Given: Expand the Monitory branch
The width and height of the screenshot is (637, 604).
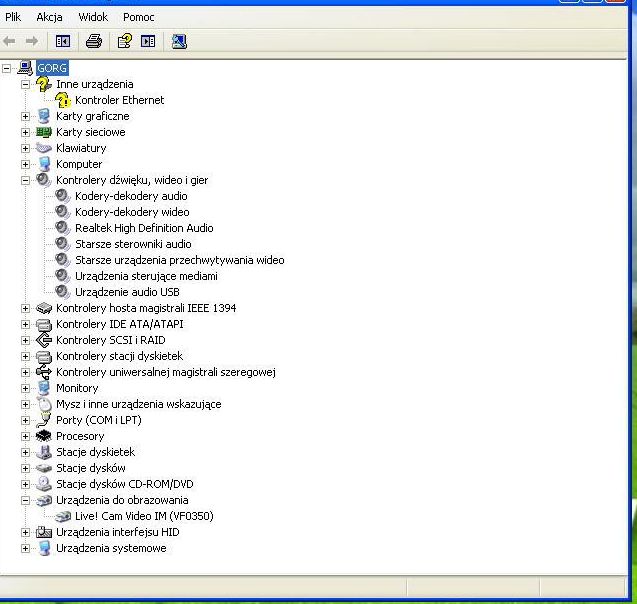Looking at the screenshot, I should coord(25,388).
